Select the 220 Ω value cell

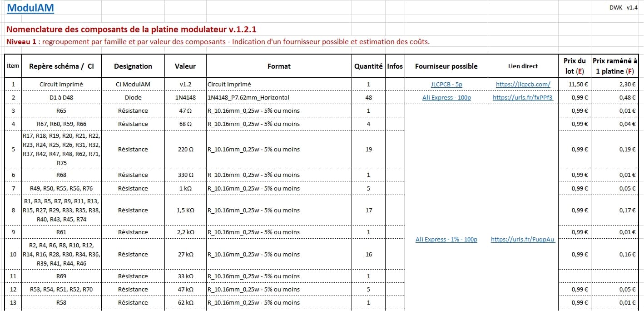tap(185, 149)
